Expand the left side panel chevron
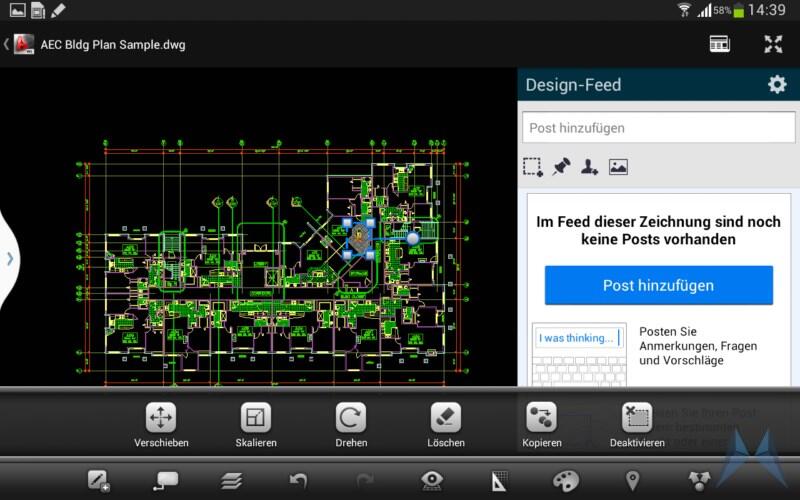The image size is (800, 500). coord(10,258)
